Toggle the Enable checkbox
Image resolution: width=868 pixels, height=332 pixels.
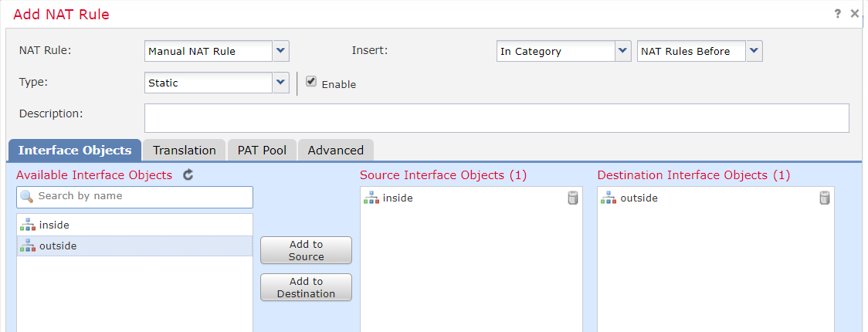coord(311,82)
